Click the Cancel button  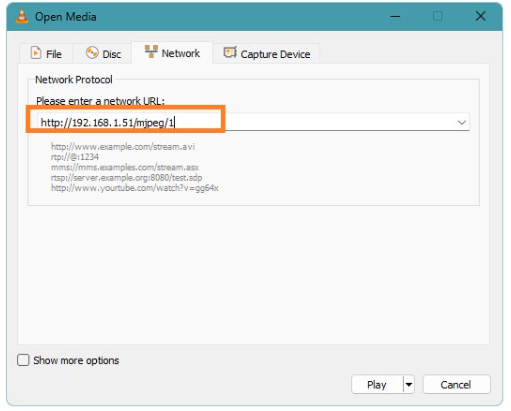tap(456, 385)
